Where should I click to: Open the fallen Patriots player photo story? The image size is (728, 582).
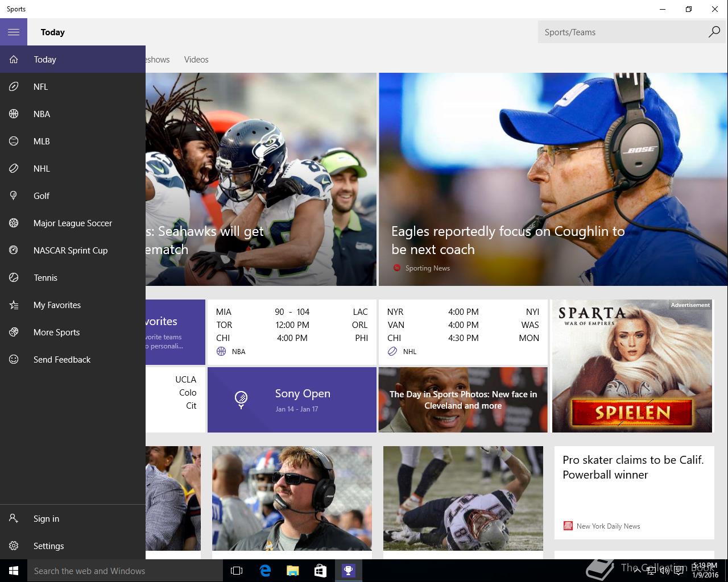point(463,498)
